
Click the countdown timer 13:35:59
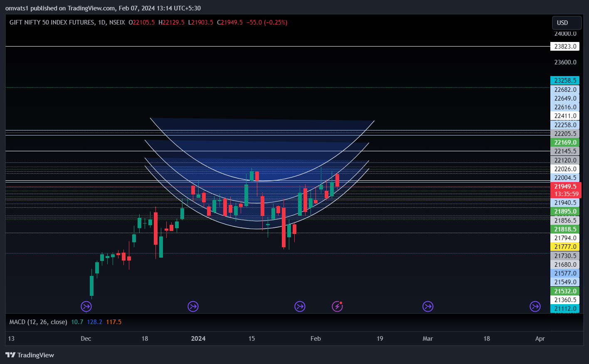coord(566,194)
